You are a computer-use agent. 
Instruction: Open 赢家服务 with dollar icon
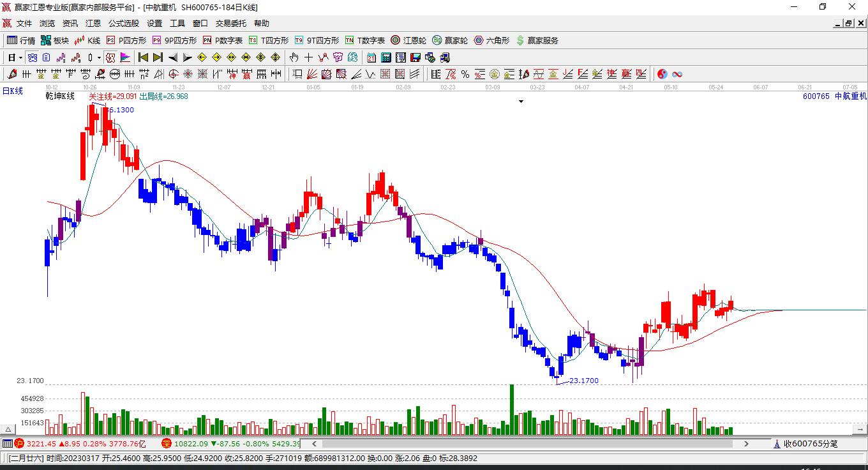click(537, 40)
